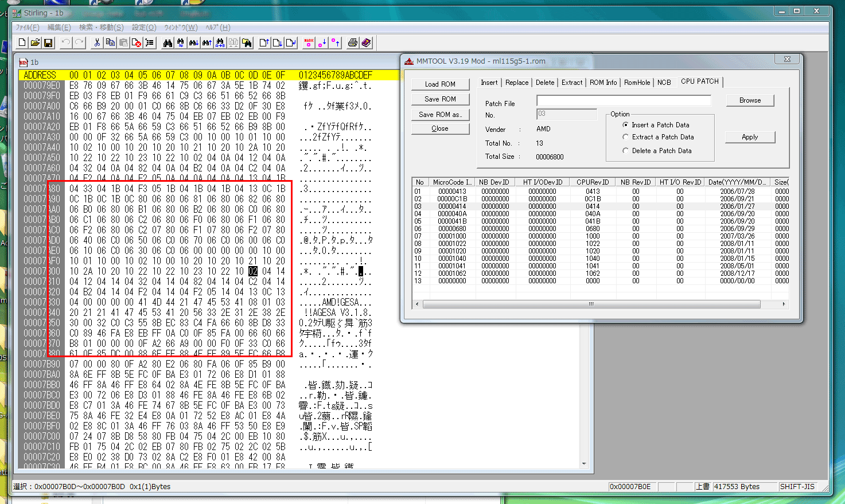The image size is (845, 504).
Task: Open the 検索・移動(S) menu
Action: (102, 28)
